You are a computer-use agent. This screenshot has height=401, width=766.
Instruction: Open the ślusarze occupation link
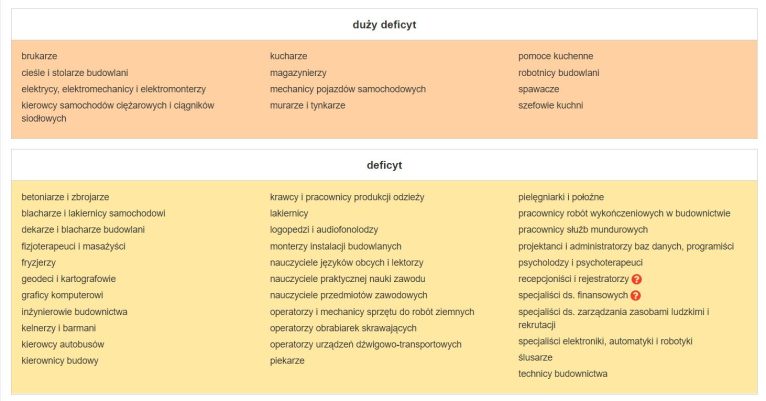click(x=535, y=357)
